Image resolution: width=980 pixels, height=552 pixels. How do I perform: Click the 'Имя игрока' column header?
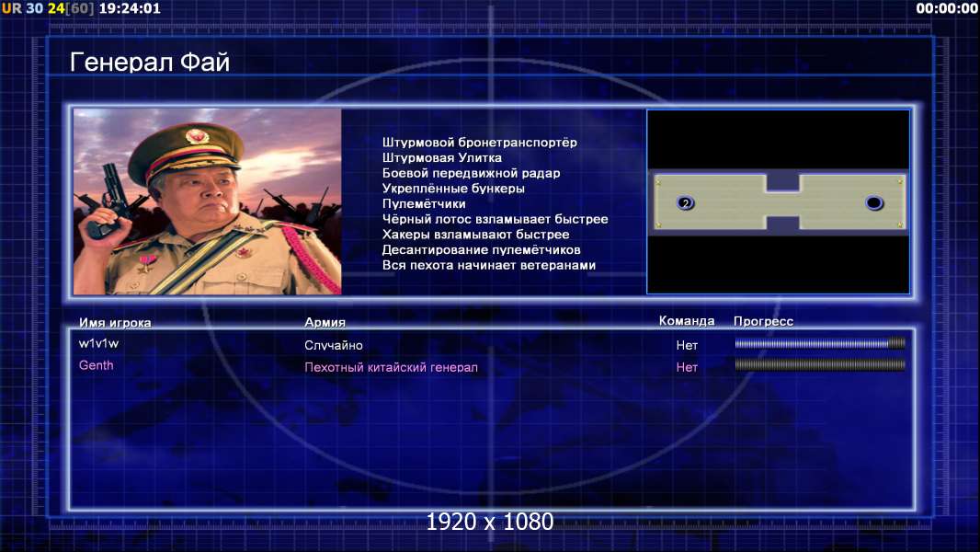click(115, 323)
